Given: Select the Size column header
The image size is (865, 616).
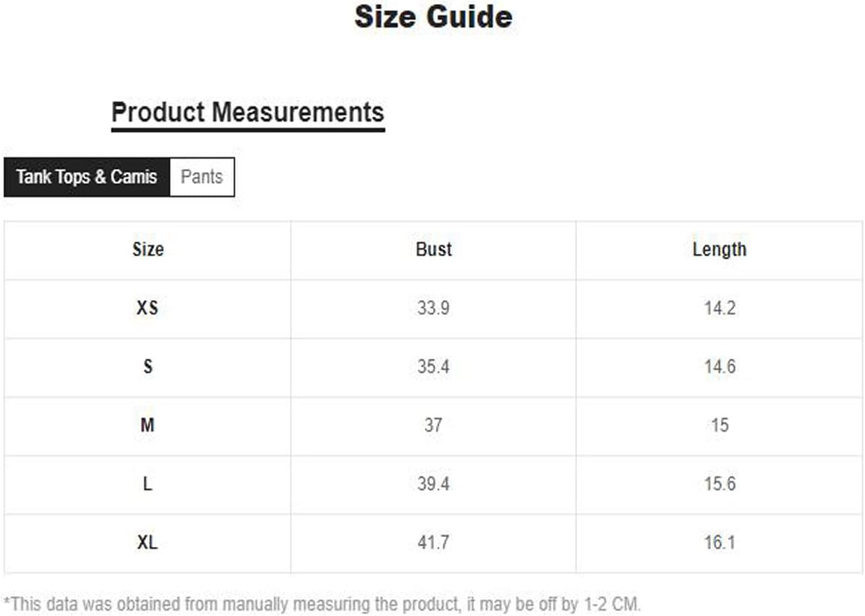Looking at the screenshot, I should (x=148, y=250).
